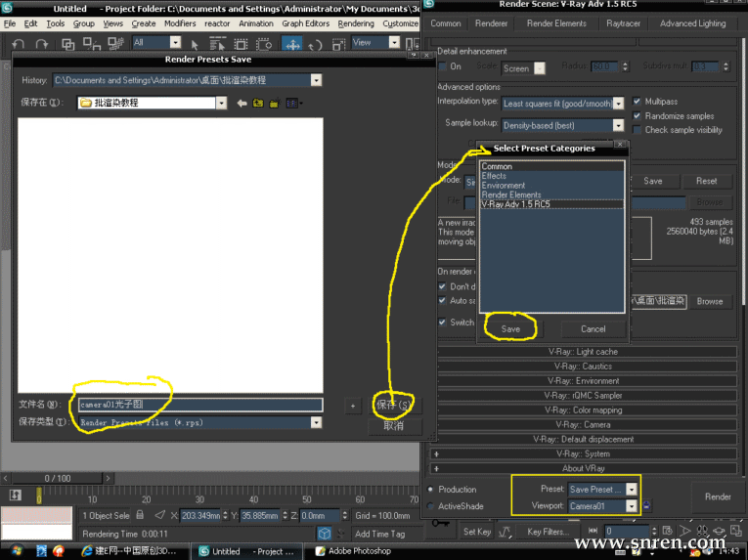Expand the V-Ray:: Light cache rollout
The height and width of the screenshot is (560, 748).
[583, 352]
